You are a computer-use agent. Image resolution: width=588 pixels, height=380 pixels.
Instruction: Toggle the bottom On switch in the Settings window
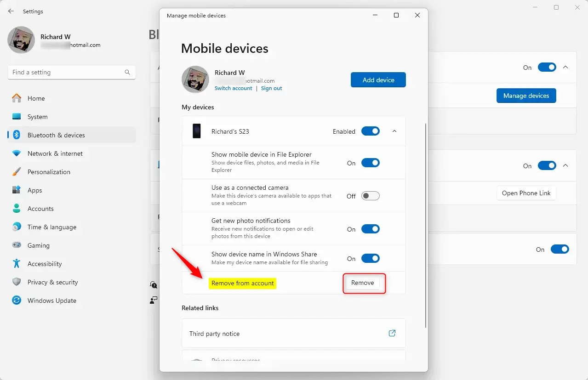(x=560, y=249)
